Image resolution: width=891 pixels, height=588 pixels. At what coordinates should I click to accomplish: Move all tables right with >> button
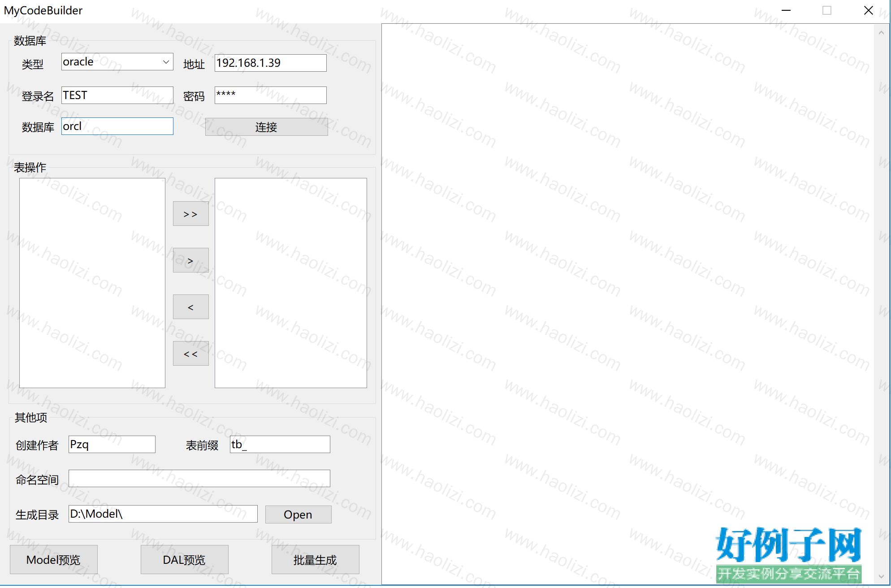pos(190,214)
